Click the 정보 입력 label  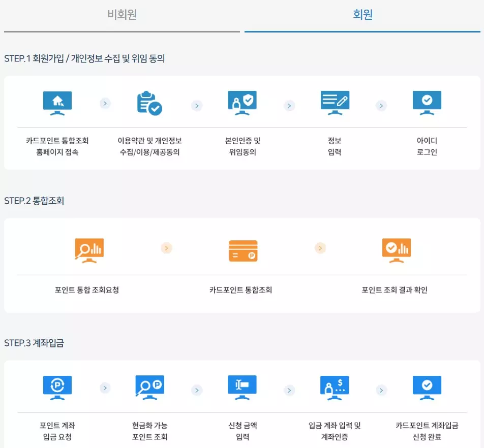[x=335, y=146]
